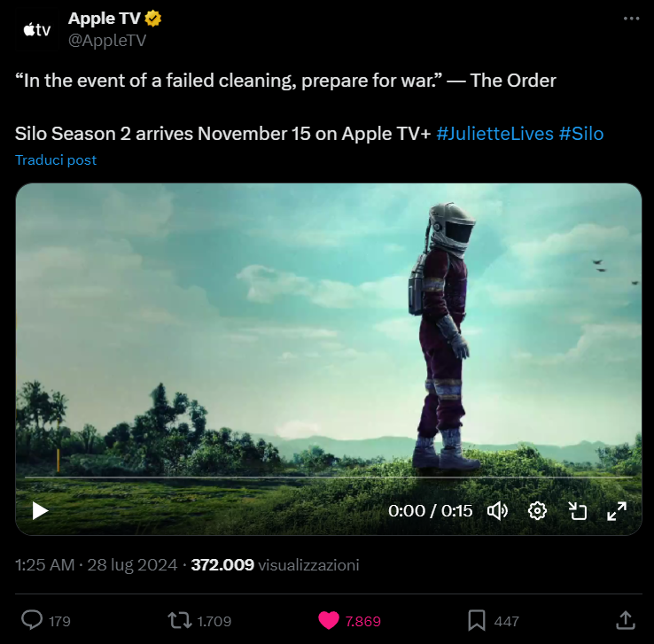Open the @AppleTV handle link
The height and width of the screenshot is (644, 654).
[x=106, y=40]
